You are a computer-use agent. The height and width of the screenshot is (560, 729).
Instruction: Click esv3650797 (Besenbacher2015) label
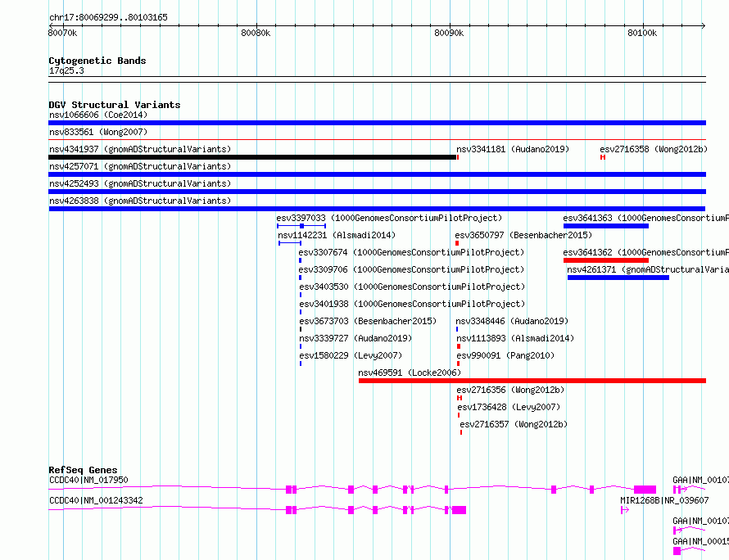point(523,235)
